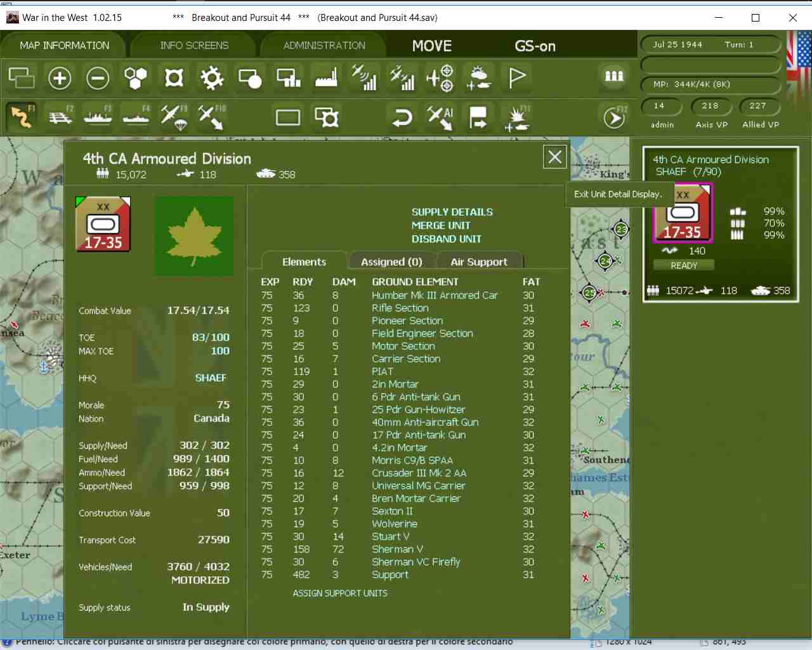Close the Unit Detail Display
This screenshot has width=812, height=650.
click(x=555, y=157)
